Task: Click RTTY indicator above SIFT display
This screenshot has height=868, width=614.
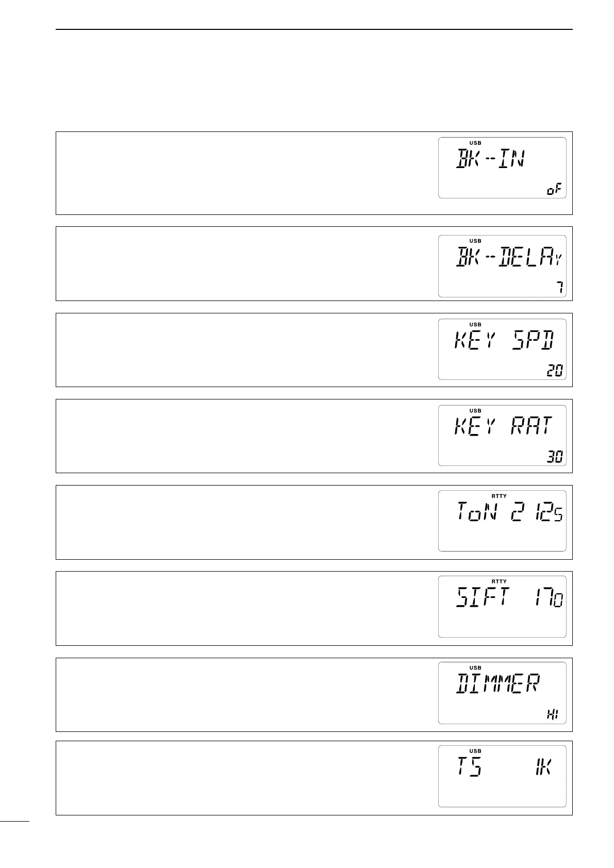Action: tap(499, 582)
